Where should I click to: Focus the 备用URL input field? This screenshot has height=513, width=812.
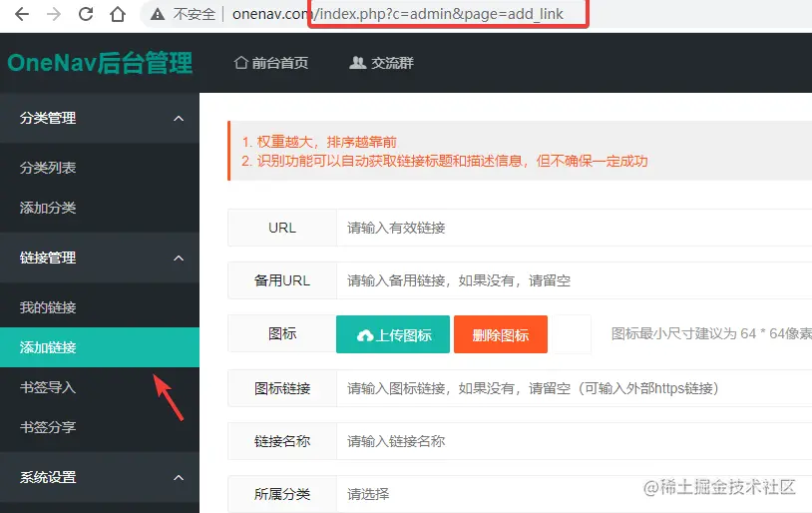click(575, 280)
